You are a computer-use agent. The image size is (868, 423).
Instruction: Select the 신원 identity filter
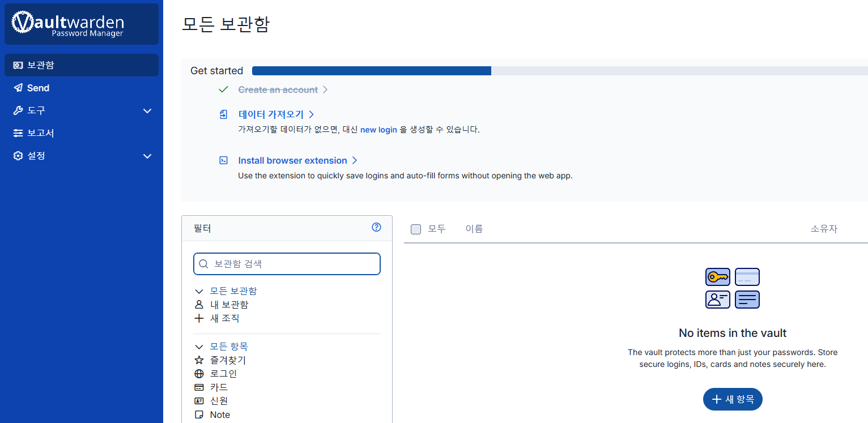[x=219, y=400]
